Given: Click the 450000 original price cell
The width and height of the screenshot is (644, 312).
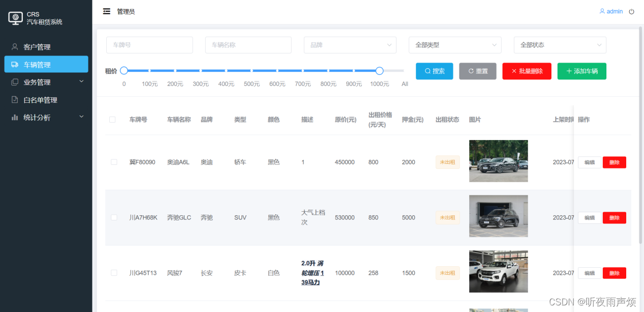Looking at the screenshot, I should coord(345,162).
